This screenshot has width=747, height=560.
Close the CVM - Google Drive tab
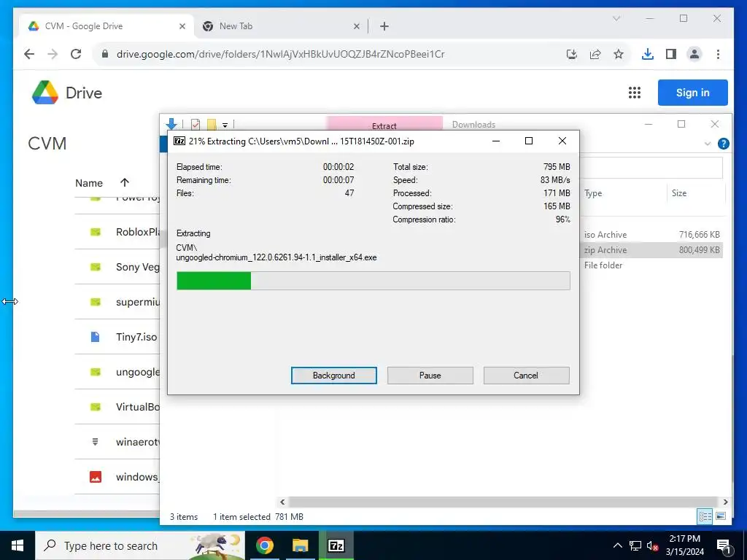pyautogui.click(x=182, y=27)
